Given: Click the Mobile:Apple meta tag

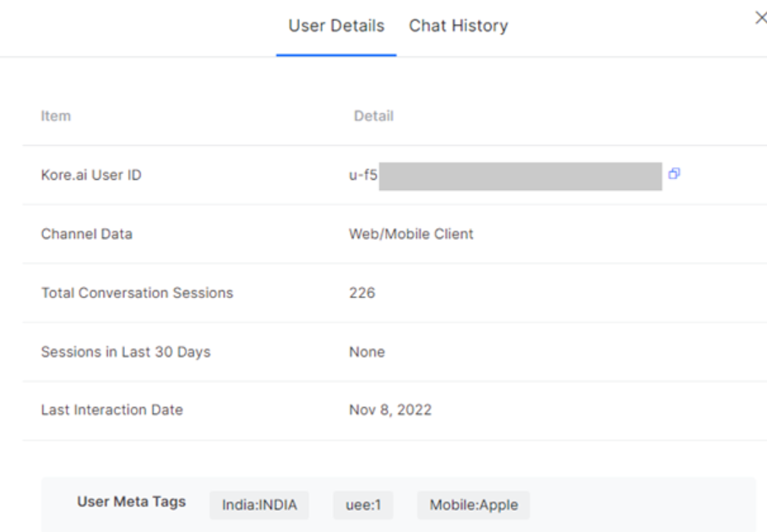Looking at the screenshot, I should click(473, 505).
